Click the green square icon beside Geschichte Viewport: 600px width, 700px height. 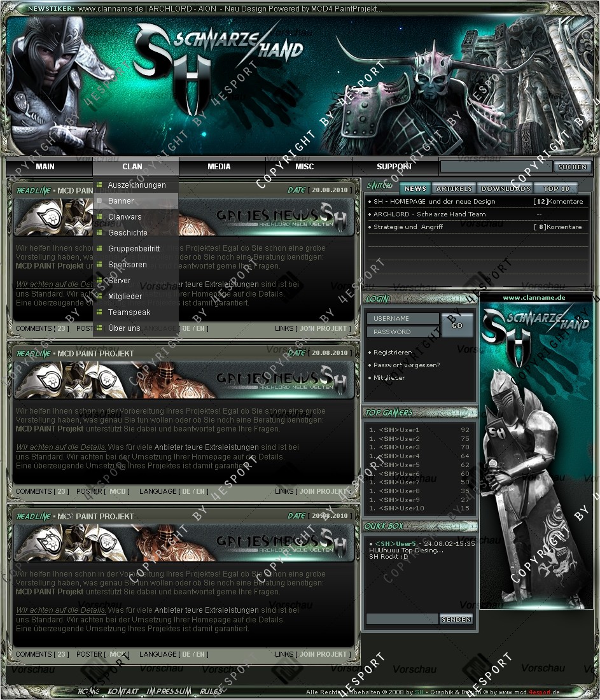click(99, 233)
